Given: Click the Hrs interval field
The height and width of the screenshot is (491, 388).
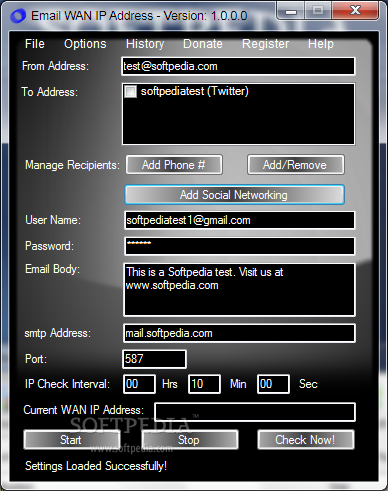Looking at the screenshot, I should click(x=139, y=384).
